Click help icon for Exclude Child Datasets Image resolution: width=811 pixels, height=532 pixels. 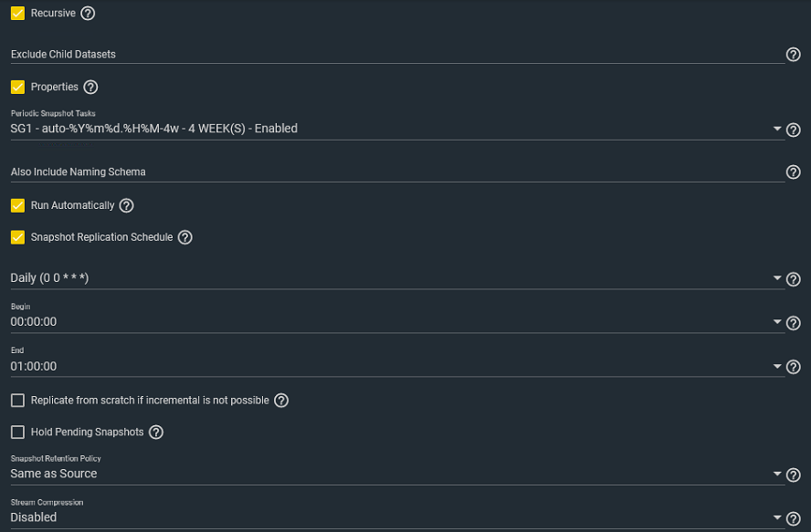(x=793, y=54)
